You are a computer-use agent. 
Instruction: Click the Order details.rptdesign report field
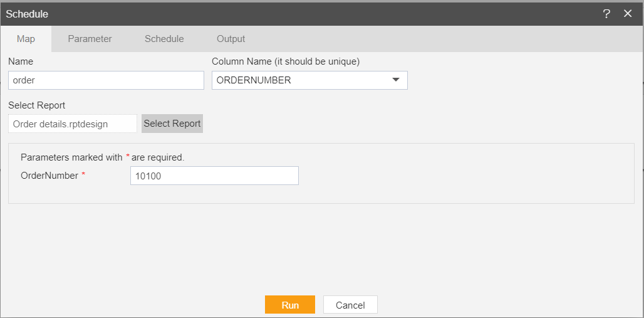click(x=73, y=124)
